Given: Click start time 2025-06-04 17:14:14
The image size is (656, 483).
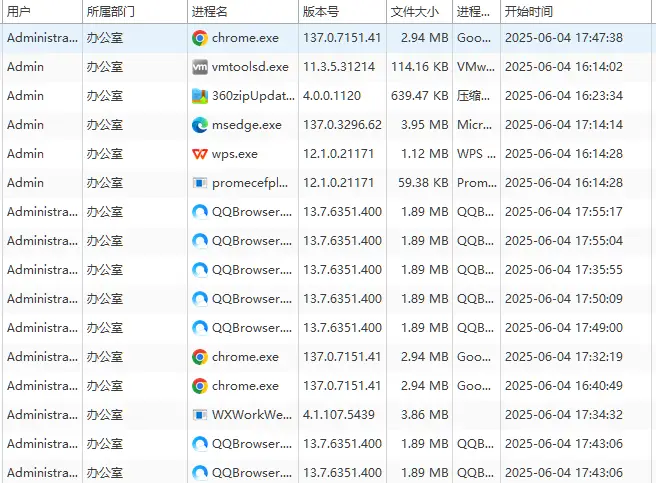Looking at the screenshot, I should (564, 125).
